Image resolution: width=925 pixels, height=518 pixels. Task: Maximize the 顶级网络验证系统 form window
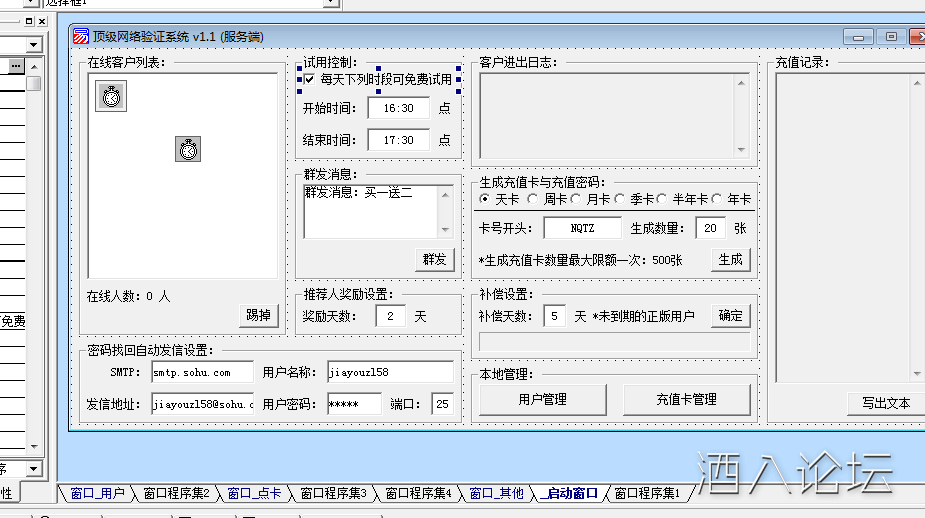891,37
